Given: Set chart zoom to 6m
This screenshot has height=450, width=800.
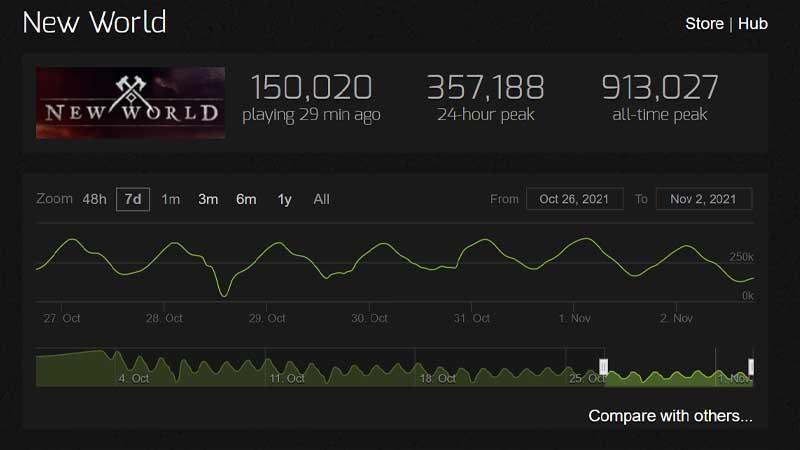Looking at the screenshot, I should [x=246, y=199].
